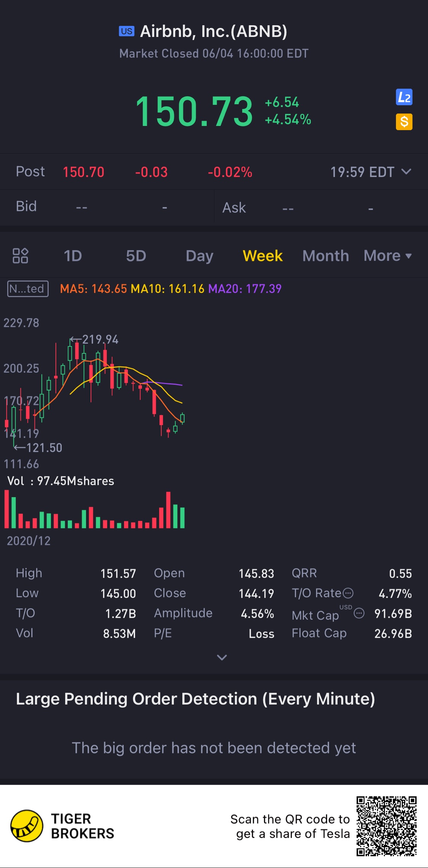Select the Day chart tab
Viewport: 428px width, 868px height.
[x=199, y=256]
